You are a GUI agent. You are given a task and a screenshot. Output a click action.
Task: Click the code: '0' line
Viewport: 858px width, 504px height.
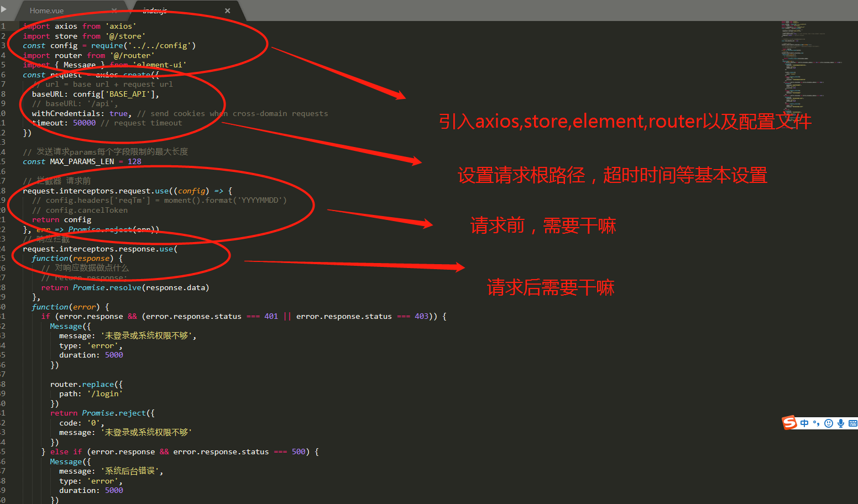click(82, 423)
